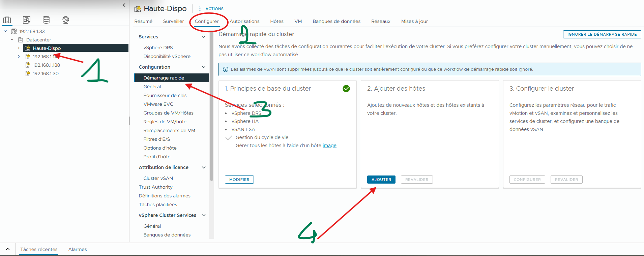The width and height of the screenshot is (644, 256).
Task: Show the Tâches récentes bottom tab
Action: pyautogui.click(x=39, y=249)
